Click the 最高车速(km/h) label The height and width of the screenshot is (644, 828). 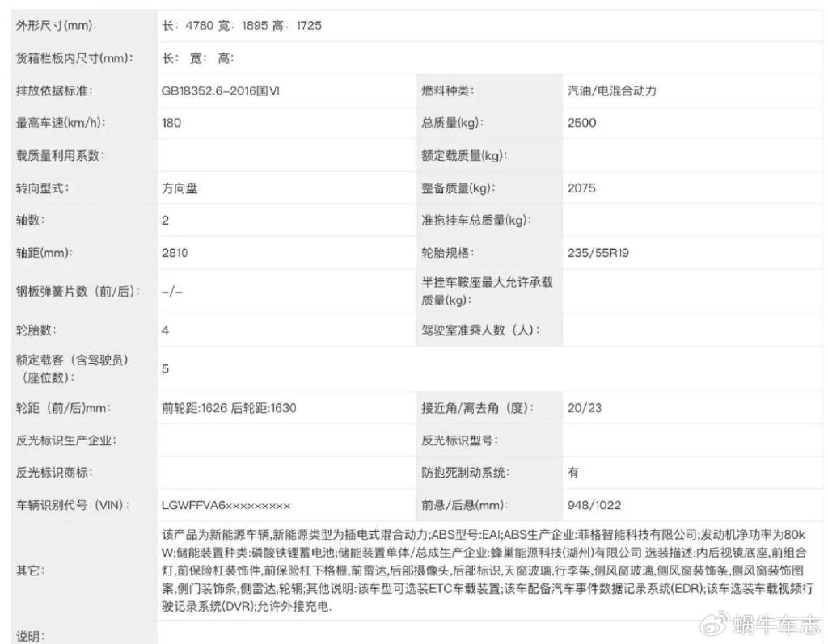[61, 123]
